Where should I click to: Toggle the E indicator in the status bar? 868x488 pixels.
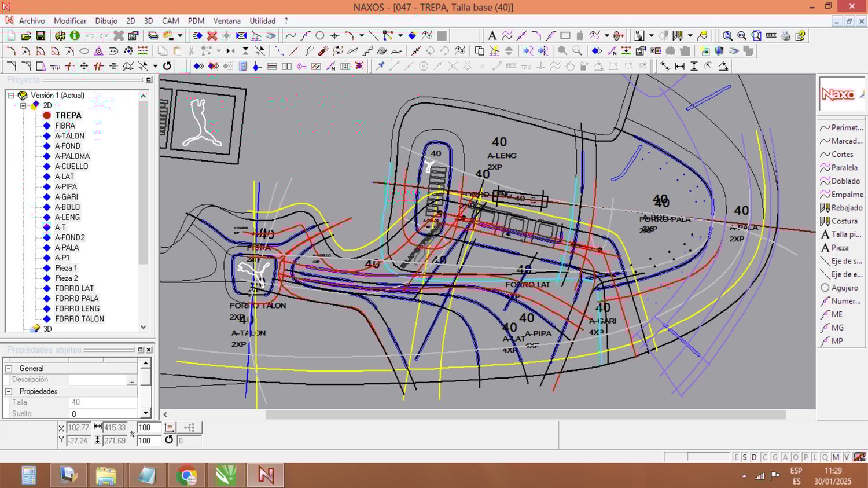736,457
